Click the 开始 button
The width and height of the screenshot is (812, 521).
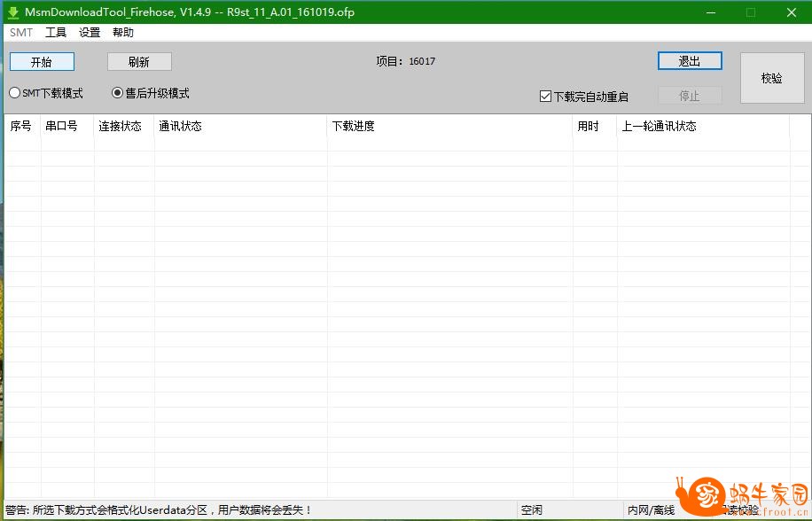[x=42, y=62]
